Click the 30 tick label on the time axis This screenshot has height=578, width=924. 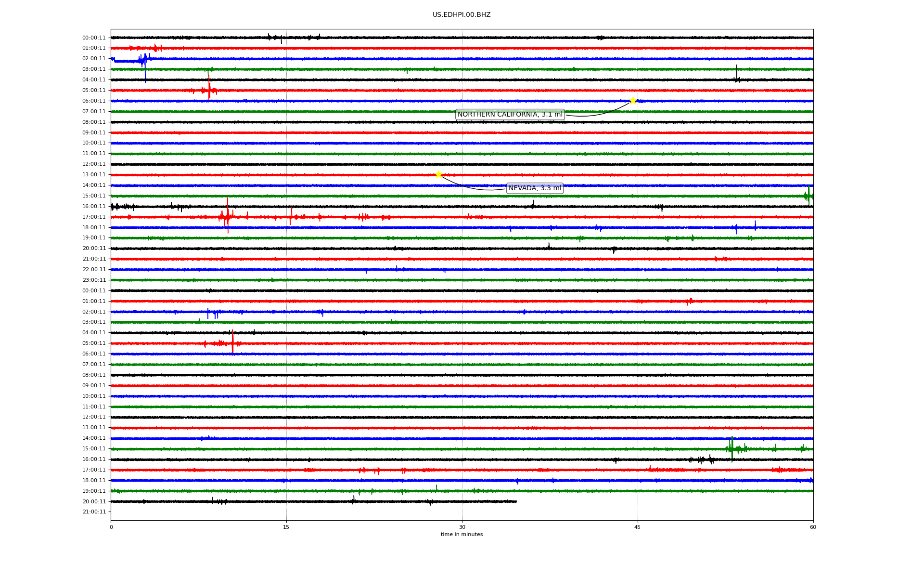pos(462,527)
